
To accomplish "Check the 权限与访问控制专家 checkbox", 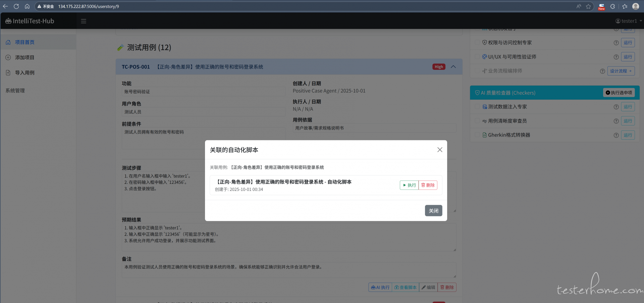I will (x=477, y=43).
